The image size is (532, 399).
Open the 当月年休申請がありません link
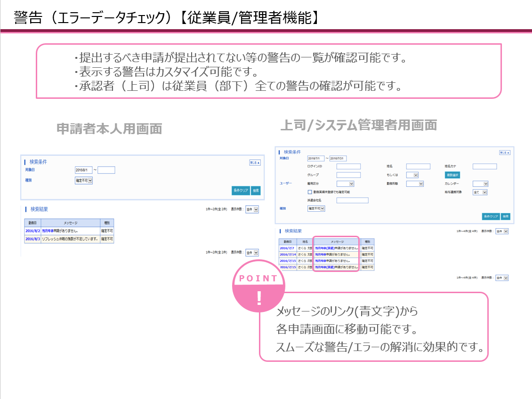pos(60,231)
